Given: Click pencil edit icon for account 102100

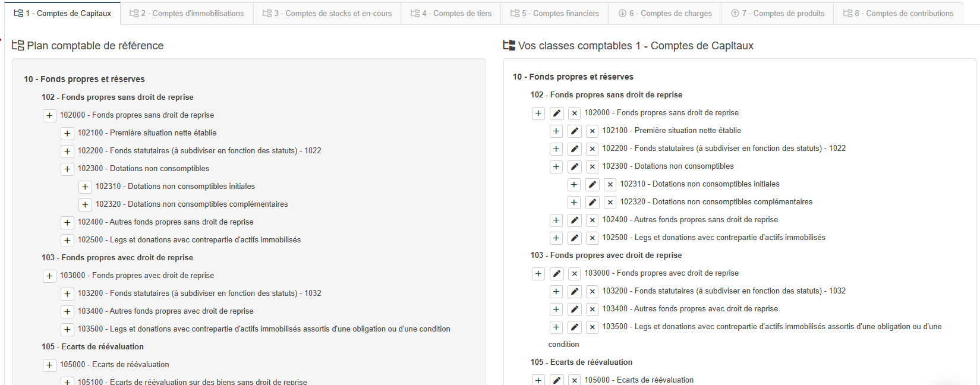Looking at the screenshot, I should (574, 131).
